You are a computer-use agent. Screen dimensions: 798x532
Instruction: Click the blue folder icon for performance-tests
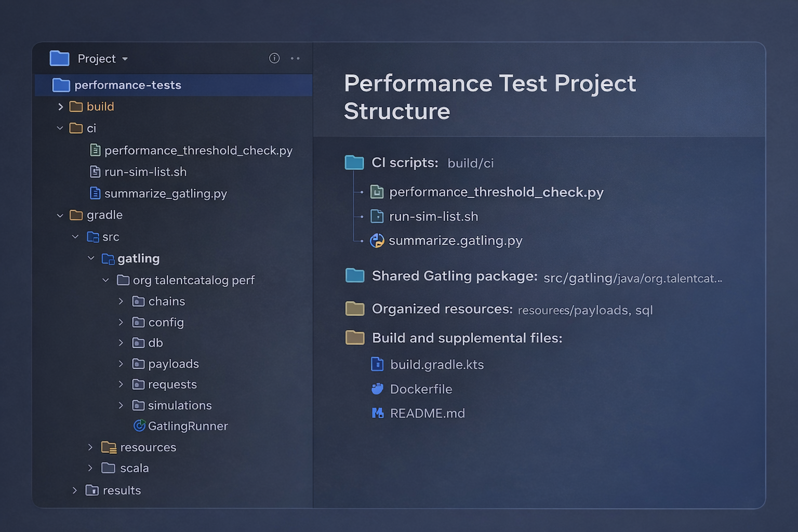60,85
